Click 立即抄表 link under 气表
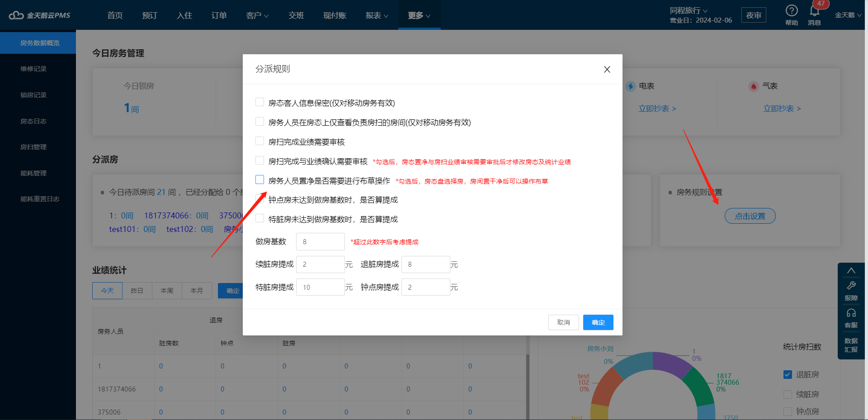 click(x=782, y=109)
